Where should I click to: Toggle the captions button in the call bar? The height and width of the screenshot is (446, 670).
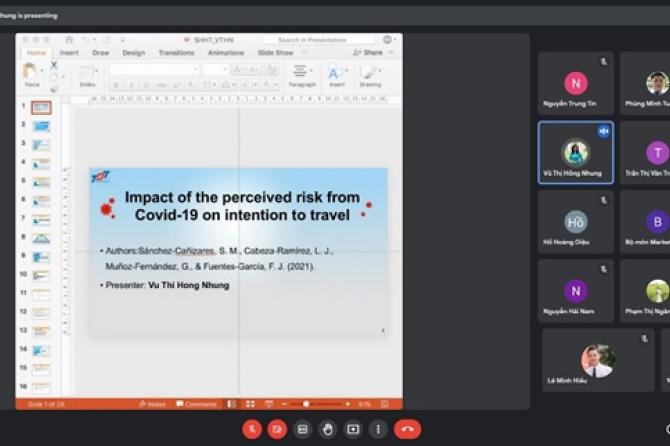click(x=303, y=429)
